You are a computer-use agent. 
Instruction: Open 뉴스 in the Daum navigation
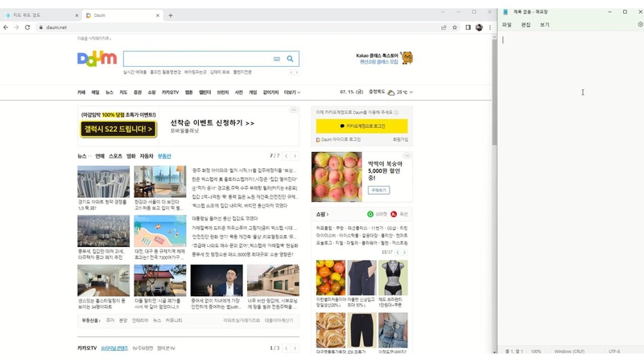tap(109, 93)
